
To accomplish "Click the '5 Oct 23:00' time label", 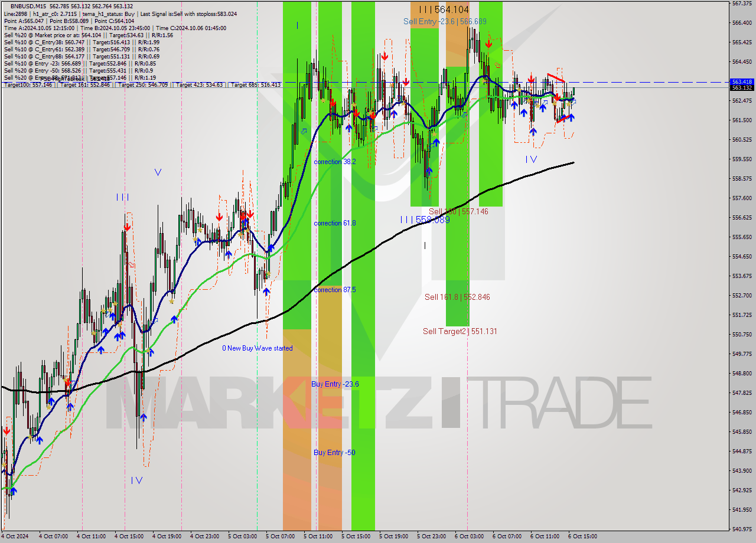I will [431, 537].
